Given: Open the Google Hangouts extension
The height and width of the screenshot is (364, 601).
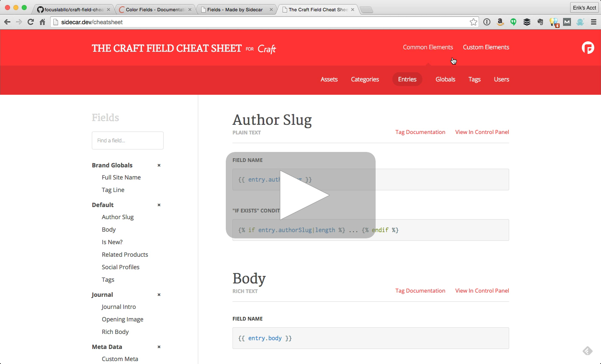Looking at the screenshot, I should [x=513, y=22].
